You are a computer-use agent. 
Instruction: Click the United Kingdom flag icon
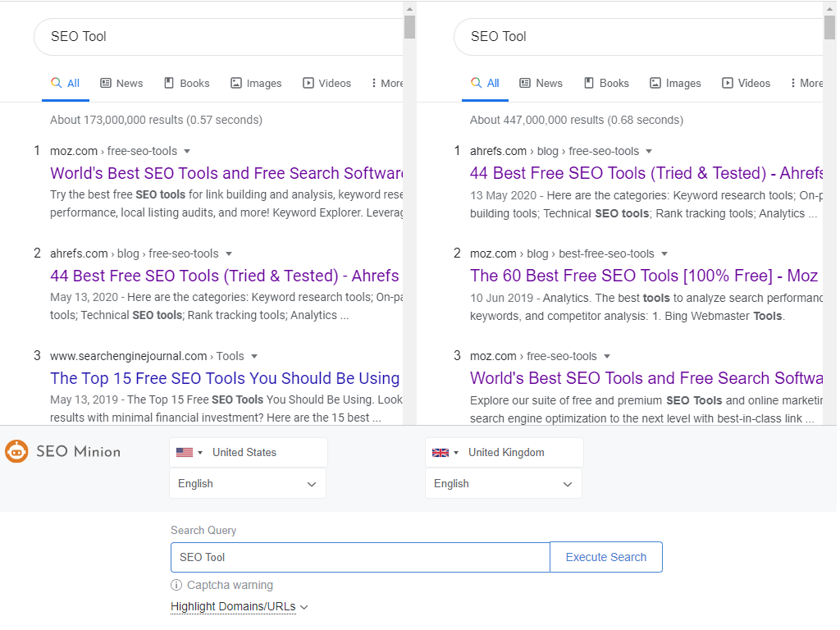click(441, 453)
